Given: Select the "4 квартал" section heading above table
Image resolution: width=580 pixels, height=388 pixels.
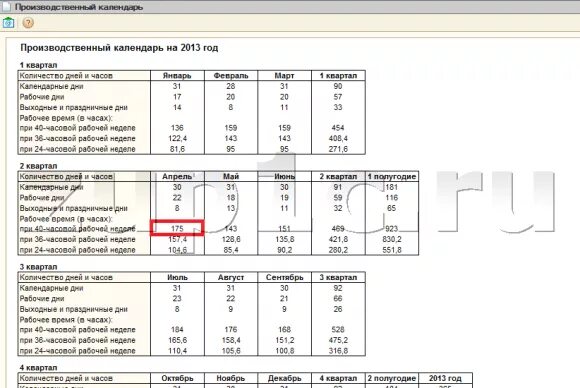Looking at the screenshot, I should click(x=38, y=368).
